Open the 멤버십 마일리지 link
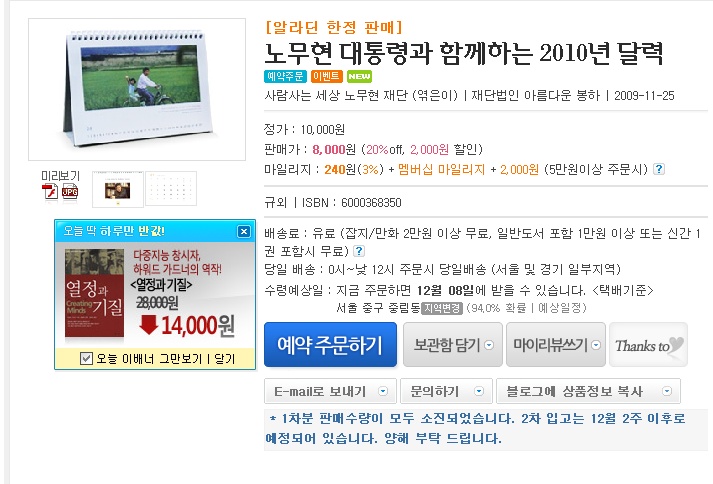Image resolution: width=713 pixels, height=484 pixels. pyautogui.click(x=441, y=170)
